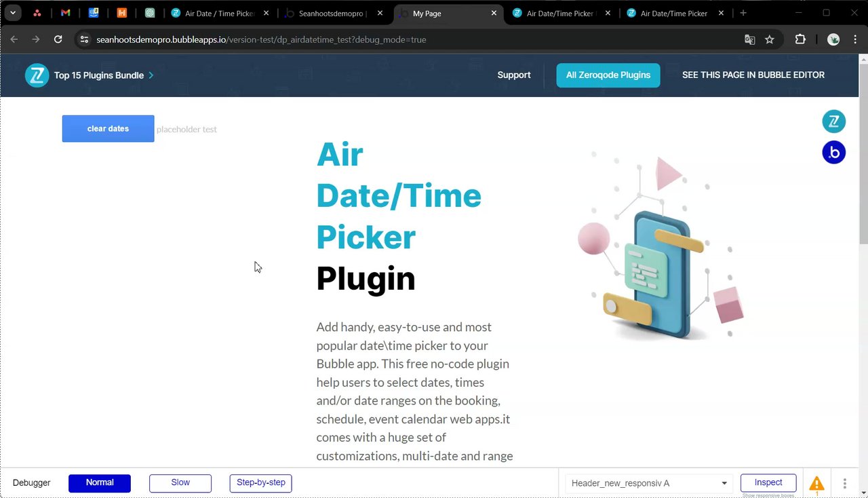Open the Header_new_responsiv A element dropdown
The image size is (868, 498).
(x=649, y=483)
